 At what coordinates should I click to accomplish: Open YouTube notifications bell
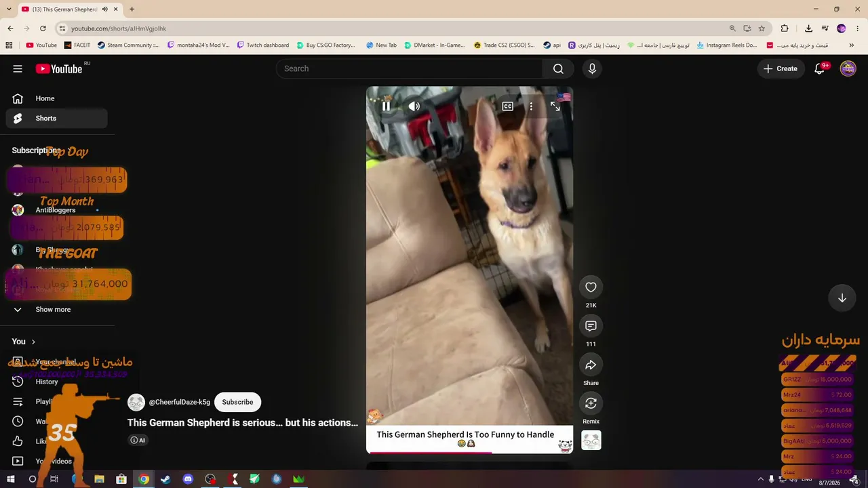click(x=820, y=68)
